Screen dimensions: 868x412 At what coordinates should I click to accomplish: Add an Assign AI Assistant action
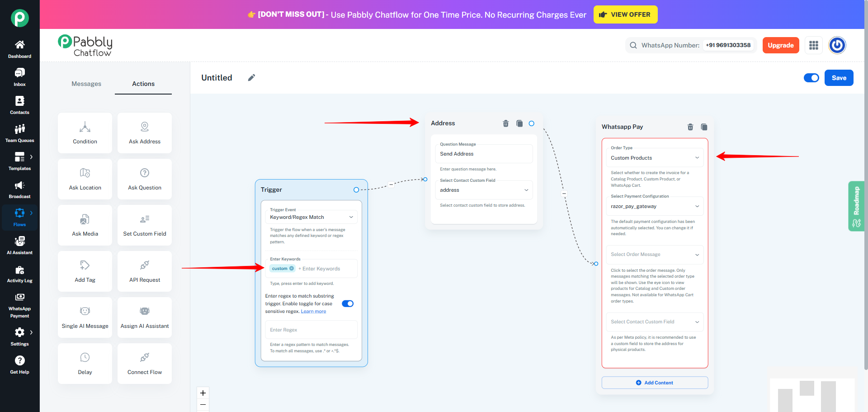(145, 317)
